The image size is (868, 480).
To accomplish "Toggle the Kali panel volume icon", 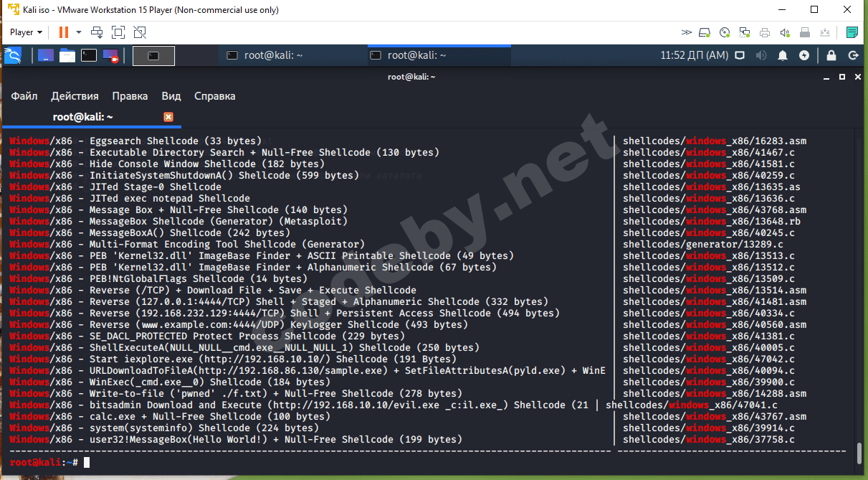I will pos(760,55).
